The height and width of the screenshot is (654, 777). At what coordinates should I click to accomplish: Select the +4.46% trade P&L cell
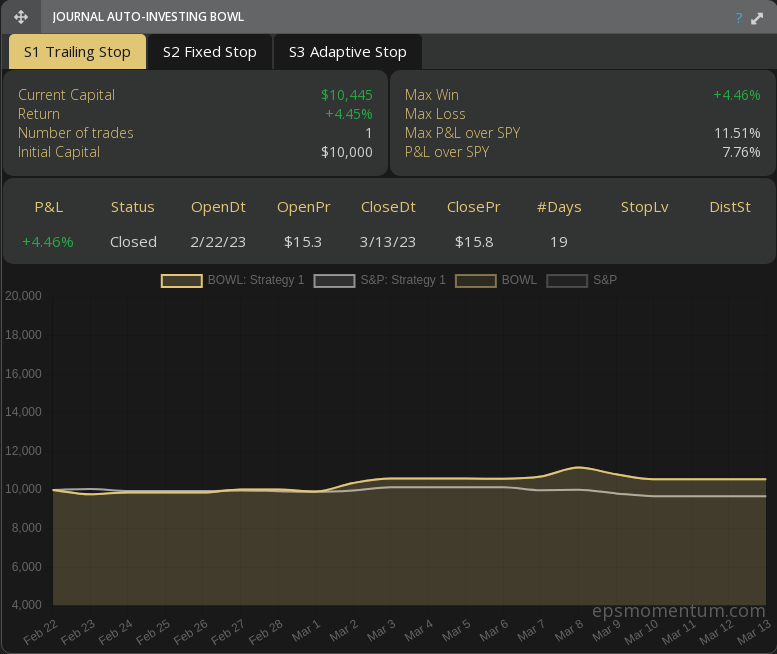coord(48,242)
